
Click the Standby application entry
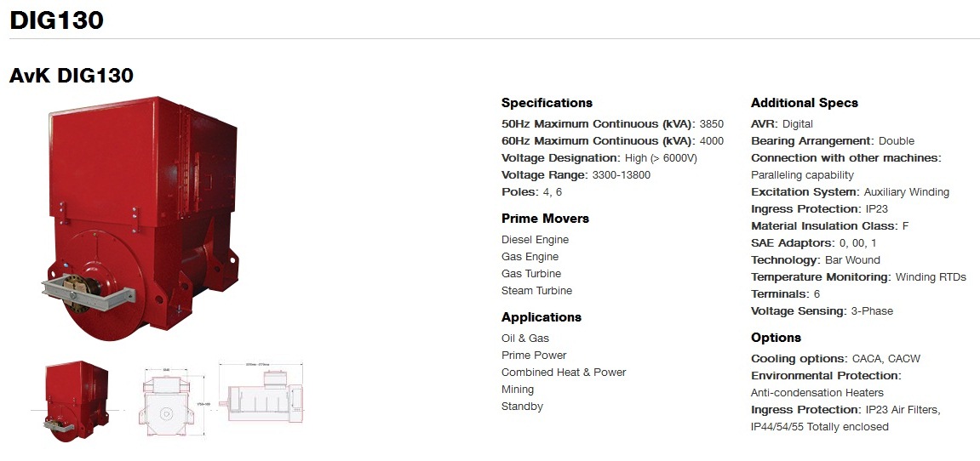pos(523,407)
